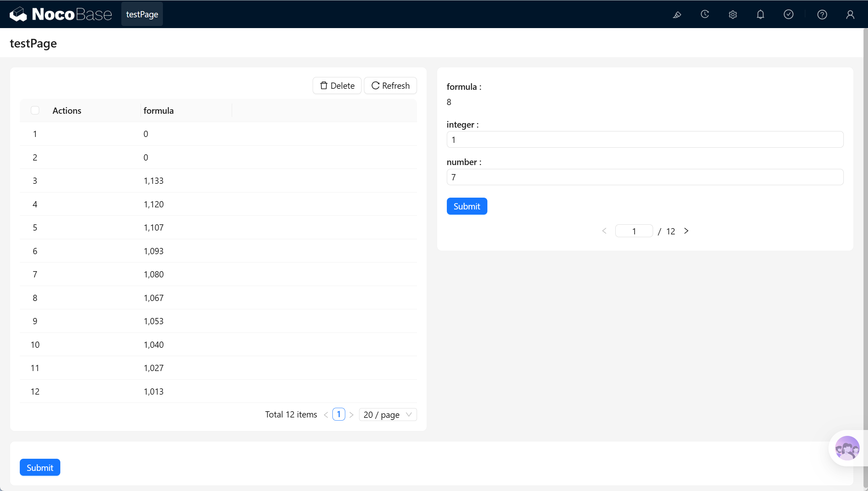Open the user profile icon

click(x=850, y=15)
